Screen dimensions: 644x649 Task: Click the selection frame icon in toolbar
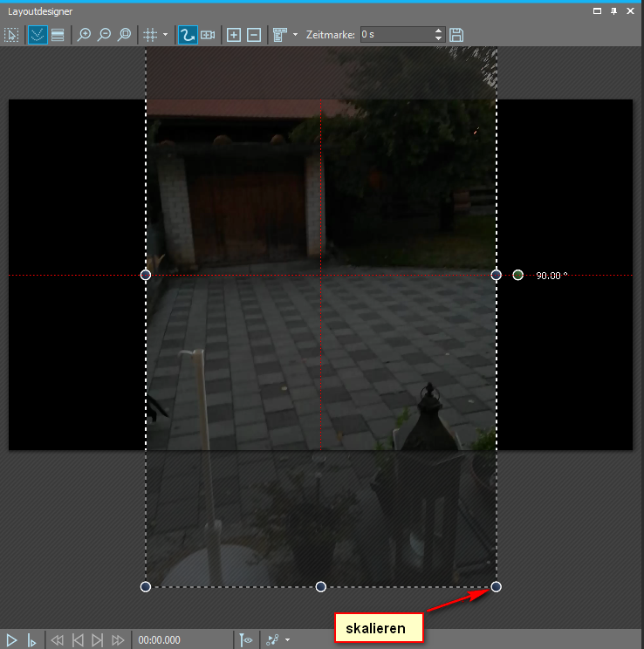tap(12, 35)
